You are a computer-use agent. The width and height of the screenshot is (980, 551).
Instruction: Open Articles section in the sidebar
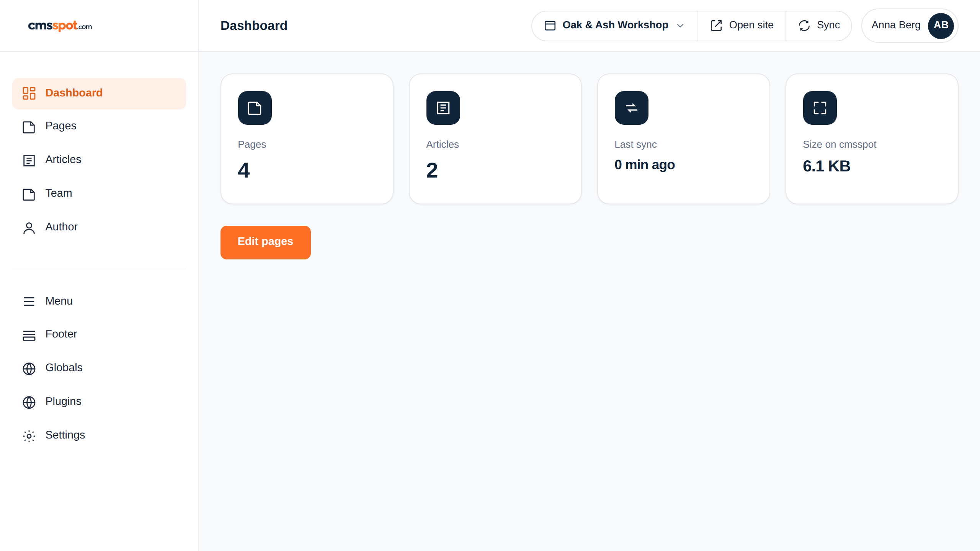[99, 160]
